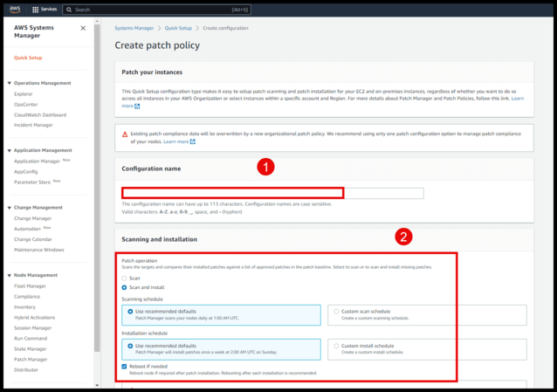
Task: Select Scan and install radio button
Action: click(x=124, y=287)
